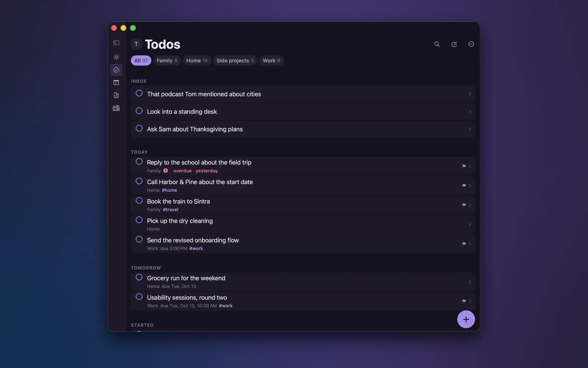588x368 pixels.
Task: Tick 'Book the train to Sintra'
Action: click(139, 201)
